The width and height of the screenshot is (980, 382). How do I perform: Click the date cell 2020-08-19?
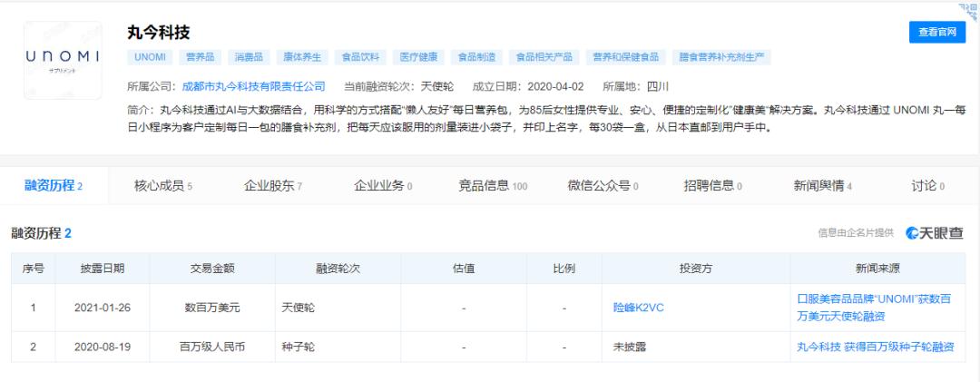tap(103, 347)
